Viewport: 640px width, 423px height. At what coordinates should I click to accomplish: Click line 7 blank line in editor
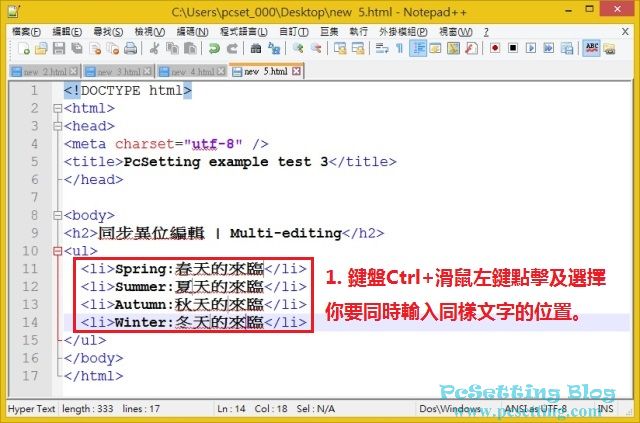300,198
